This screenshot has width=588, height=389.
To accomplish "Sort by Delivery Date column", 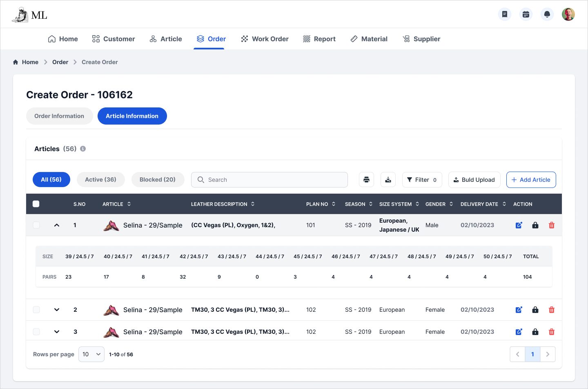I will coord(504,204).
